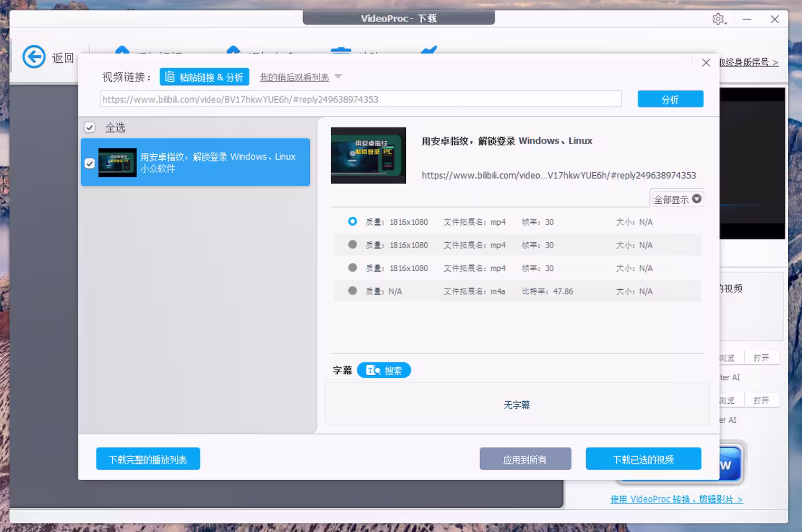Toggle the Select All (全选) checkbox

click(x=90, y=128)
